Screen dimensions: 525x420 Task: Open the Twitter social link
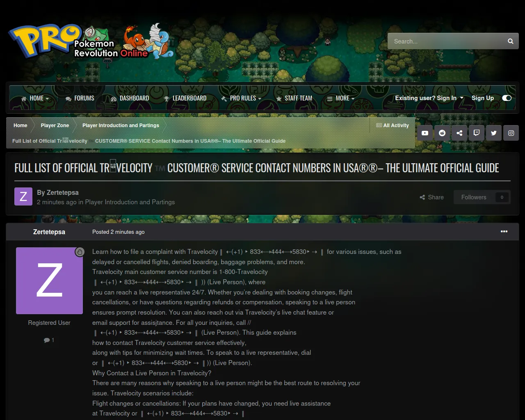coord(494,133)
